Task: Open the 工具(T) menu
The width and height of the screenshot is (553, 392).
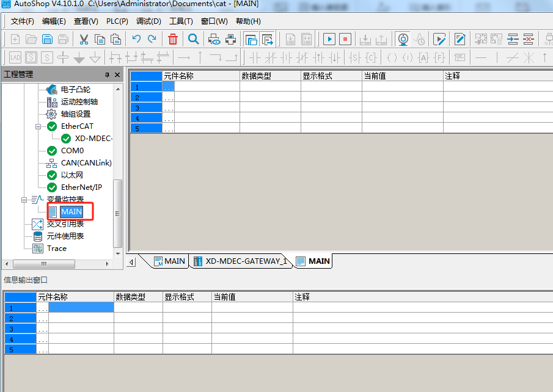Action: pos(181,21)
